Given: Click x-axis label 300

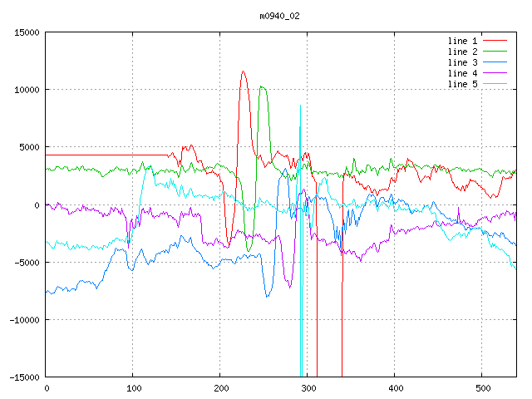Looking at the screenshot, I should [x=308, y=388].
